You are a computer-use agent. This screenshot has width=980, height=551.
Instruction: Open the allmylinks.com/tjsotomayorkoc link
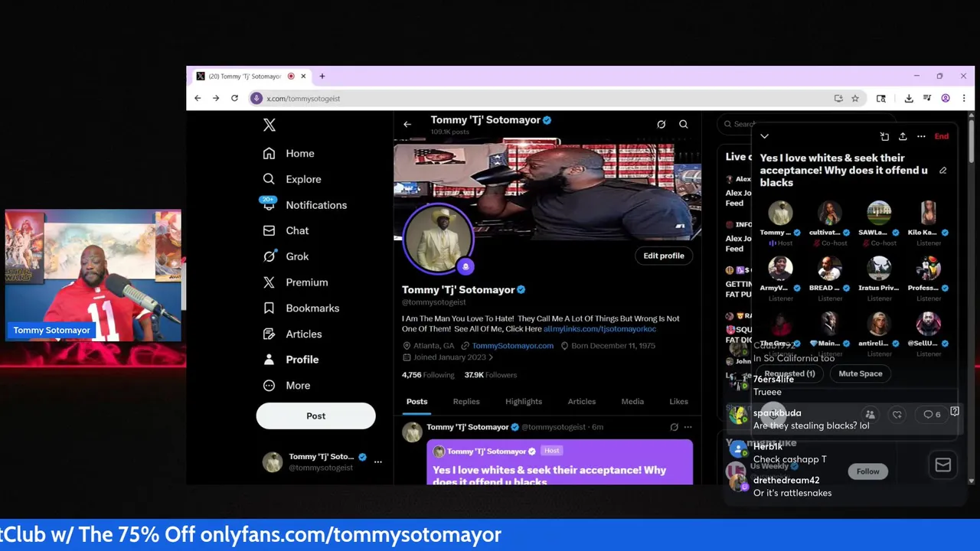(x=599, y=329)
